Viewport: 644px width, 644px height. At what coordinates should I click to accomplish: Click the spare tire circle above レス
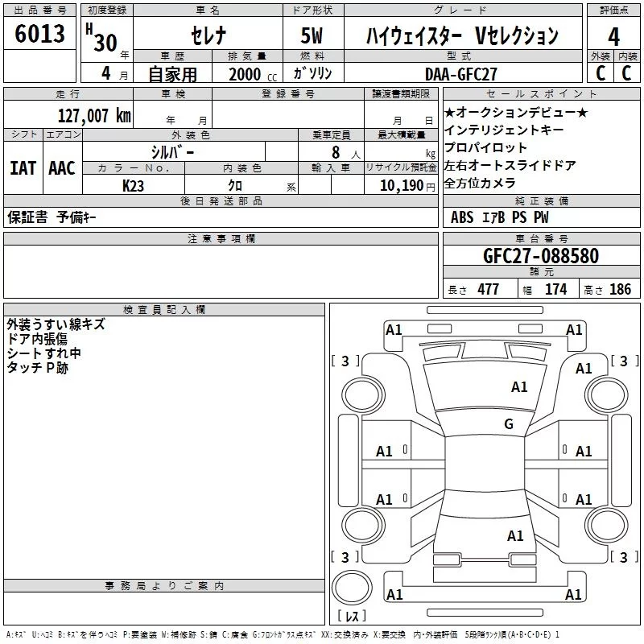click(x=352, y=588)
